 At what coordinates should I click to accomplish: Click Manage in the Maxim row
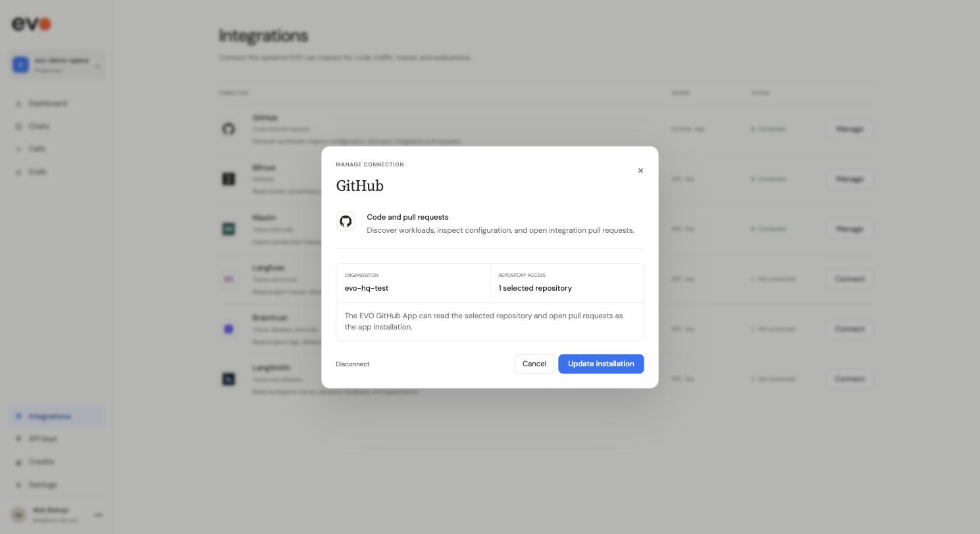pos(850,229)
